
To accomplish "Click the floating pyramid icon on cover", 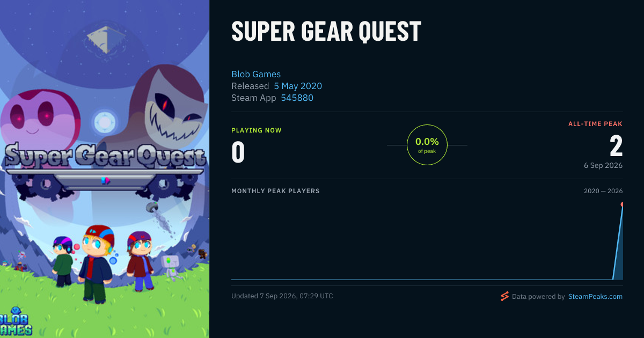I will tap(105, 38).
